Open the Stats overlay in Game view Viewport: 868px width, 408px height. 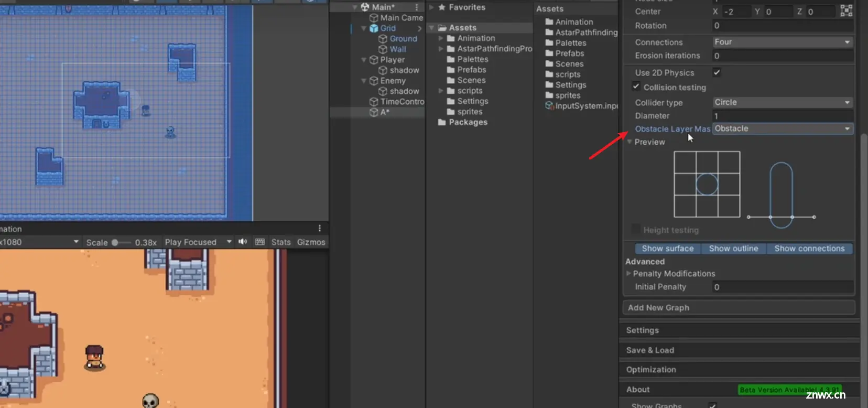[x=281, y=242]
